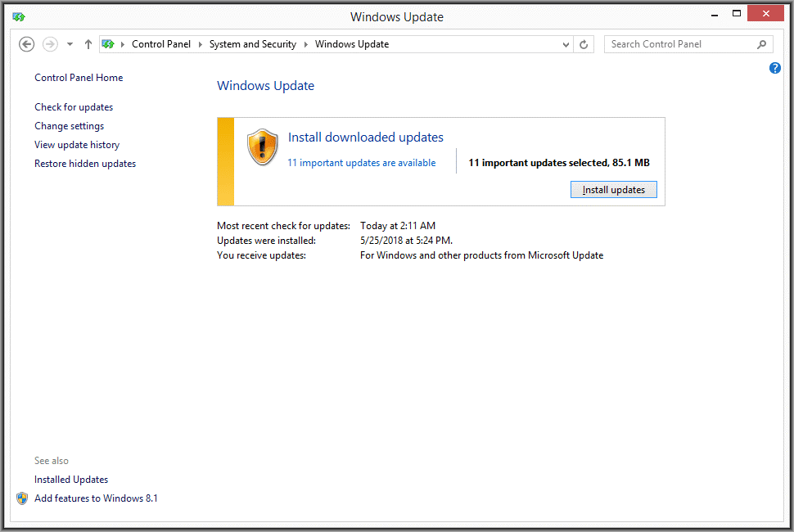Open Installed Updates link
This screenshot has width=794, height=532.
coord(71,480)
